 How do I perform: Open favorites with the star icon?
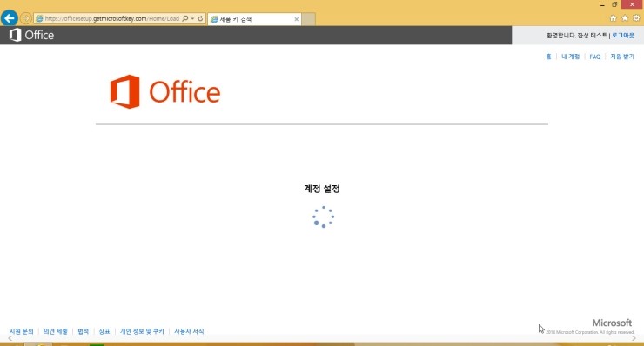(625, 18)
